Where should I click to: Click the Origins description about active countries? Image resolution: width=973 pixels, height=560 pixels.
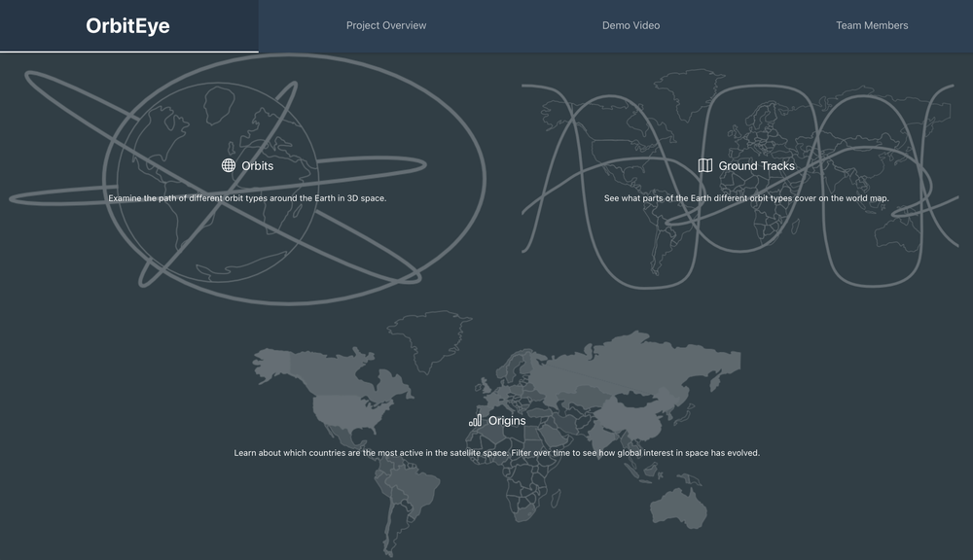coord(496,453)
